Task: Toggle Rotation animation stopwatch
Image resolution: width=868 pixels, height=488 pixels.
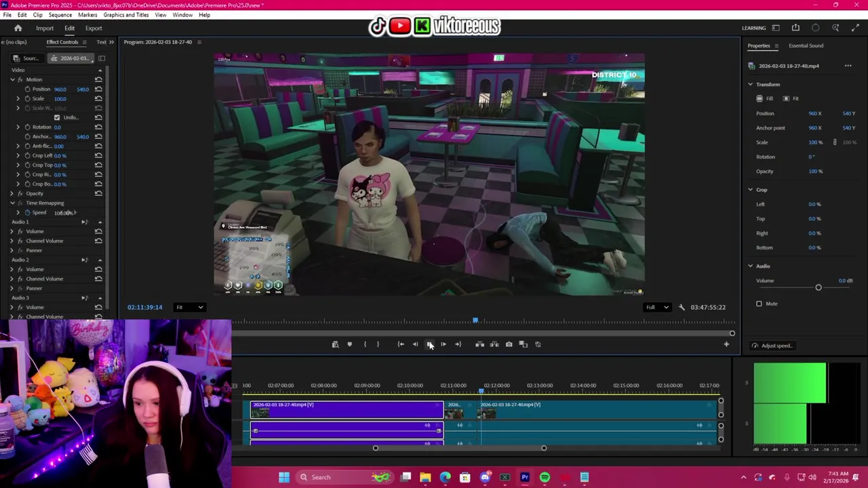Action: 28,127
